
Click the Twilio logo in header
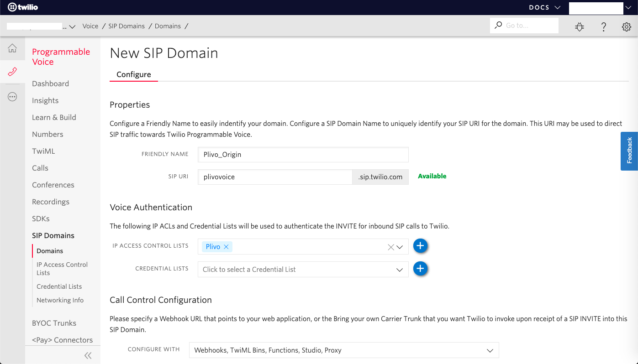(23, 7)
